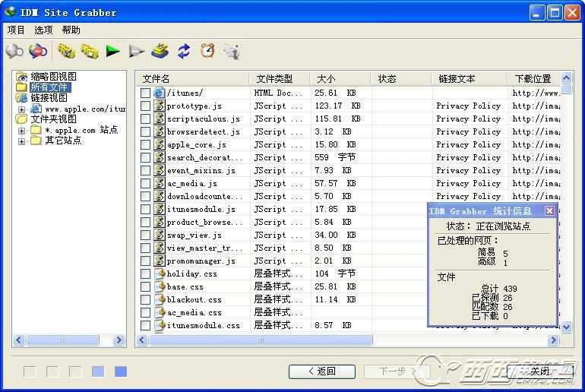Open the 帮助 menu
This screenshot has height=392, width=585.
point(71,30)
